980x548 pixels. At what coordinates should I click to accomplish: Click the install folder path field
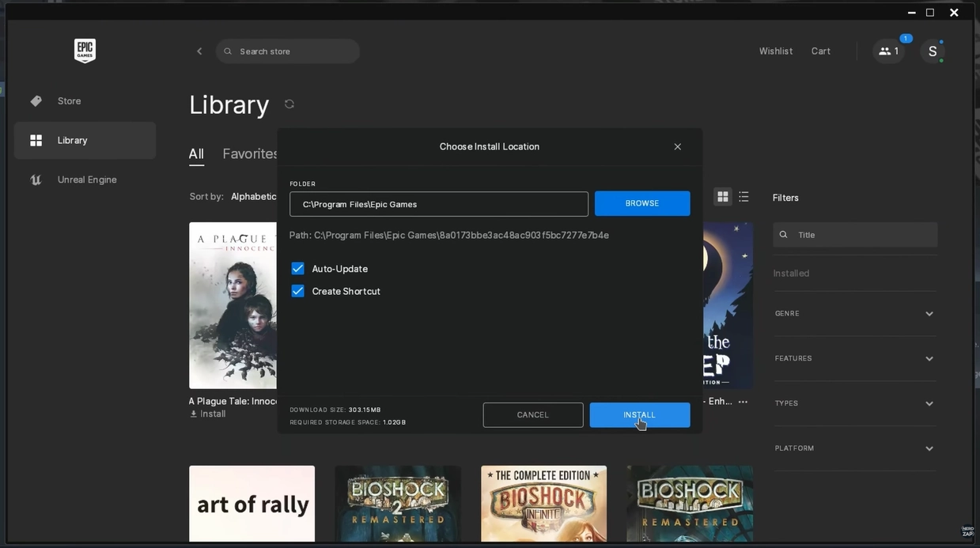coord(438,204)
